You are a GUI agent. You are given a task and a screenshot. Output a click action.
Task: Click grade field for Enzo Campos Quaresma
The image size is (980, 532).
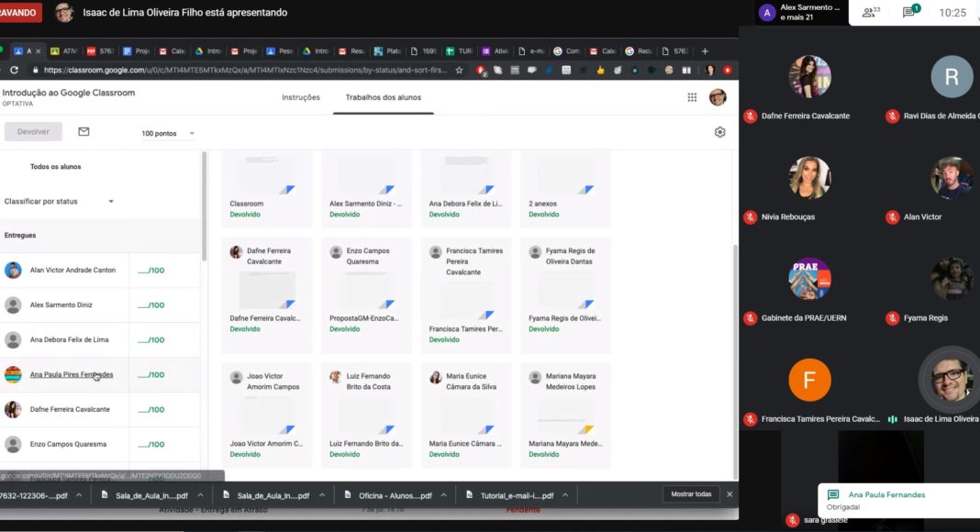click(x=152, y=445)
